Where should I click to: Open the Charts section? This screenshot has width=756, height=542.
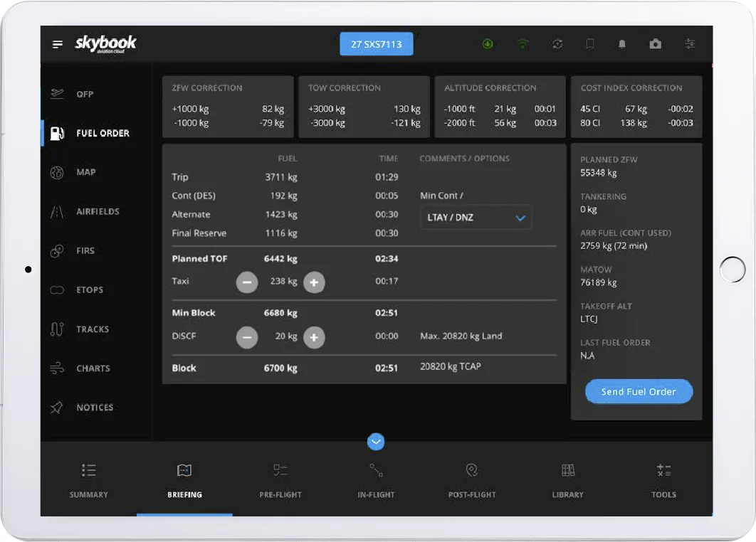tap(93, 368)
